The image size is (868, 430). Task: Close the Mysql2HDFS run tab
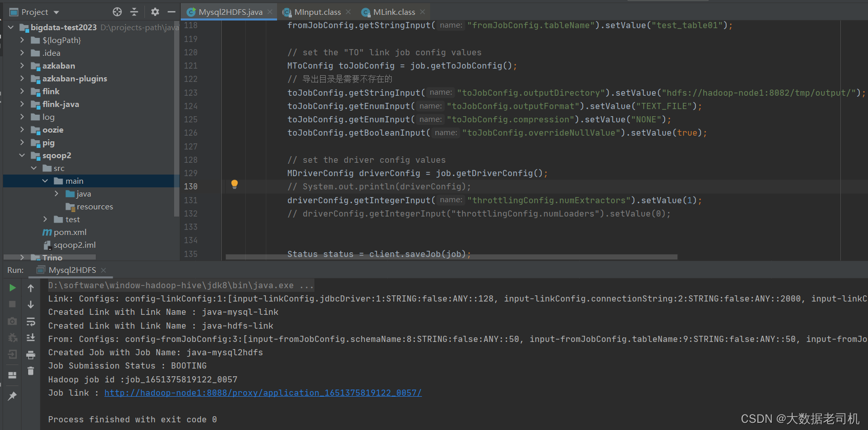pyautogui.click(x=103, y=270)
